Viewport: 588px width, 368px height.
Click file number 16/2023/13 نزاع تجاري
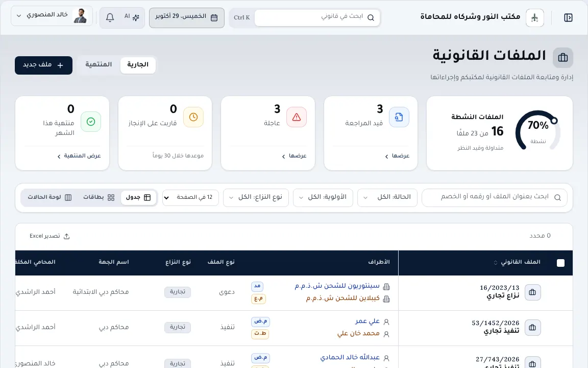[x=500, y=292]
